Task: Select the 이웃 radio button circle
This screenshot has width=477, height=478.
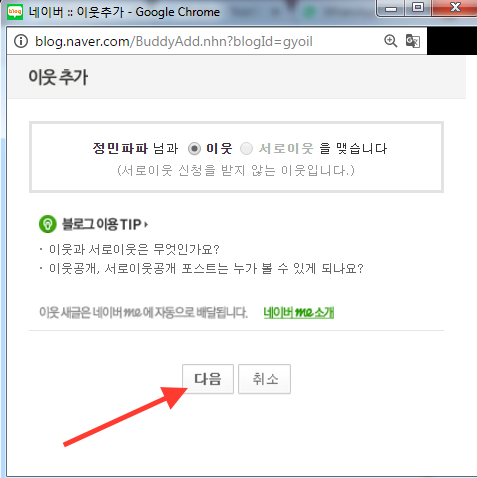Action: coord(194,148)
